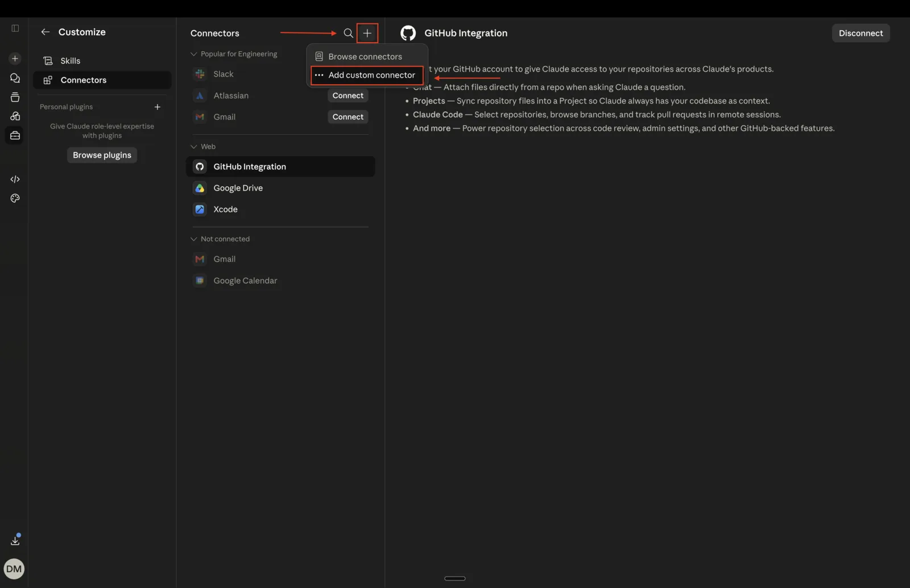Toggle the sidebar panel icon at top left
The image size is (910, 588).
tap(15, 28)
